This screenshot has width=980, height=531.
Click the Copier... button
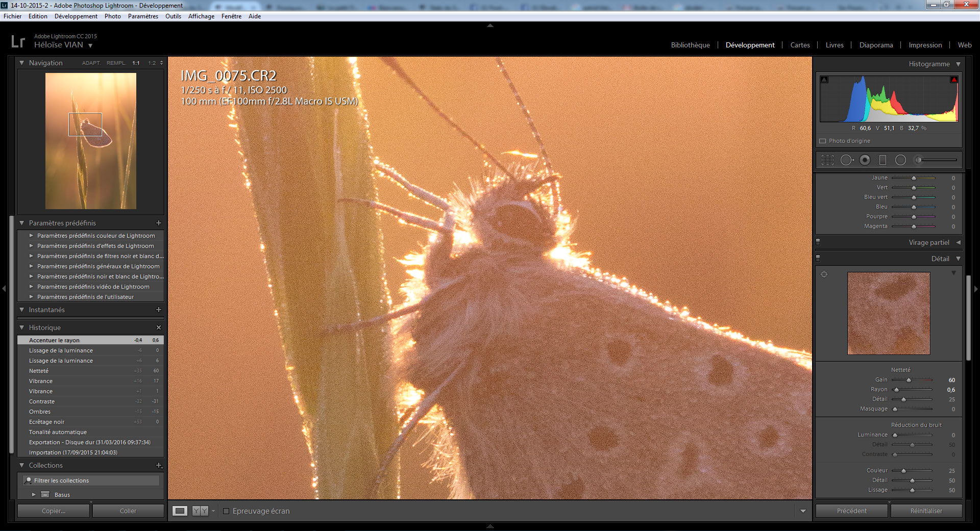54,511
